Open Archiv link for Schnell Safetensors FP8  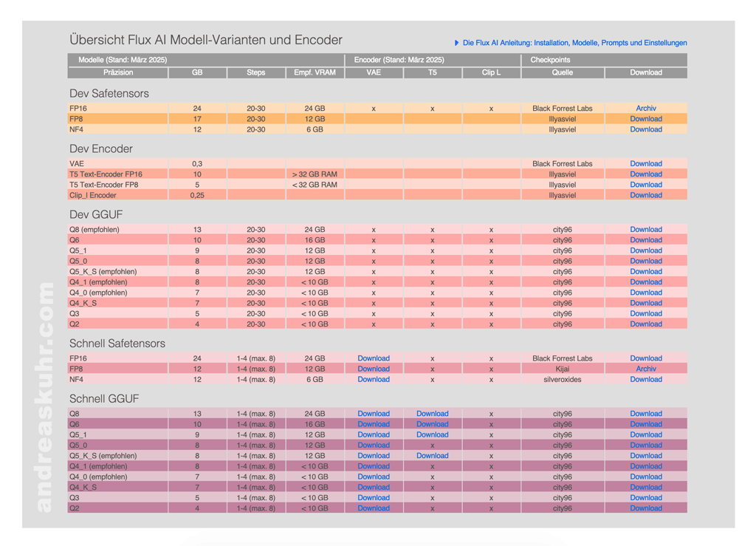(645, 369)
